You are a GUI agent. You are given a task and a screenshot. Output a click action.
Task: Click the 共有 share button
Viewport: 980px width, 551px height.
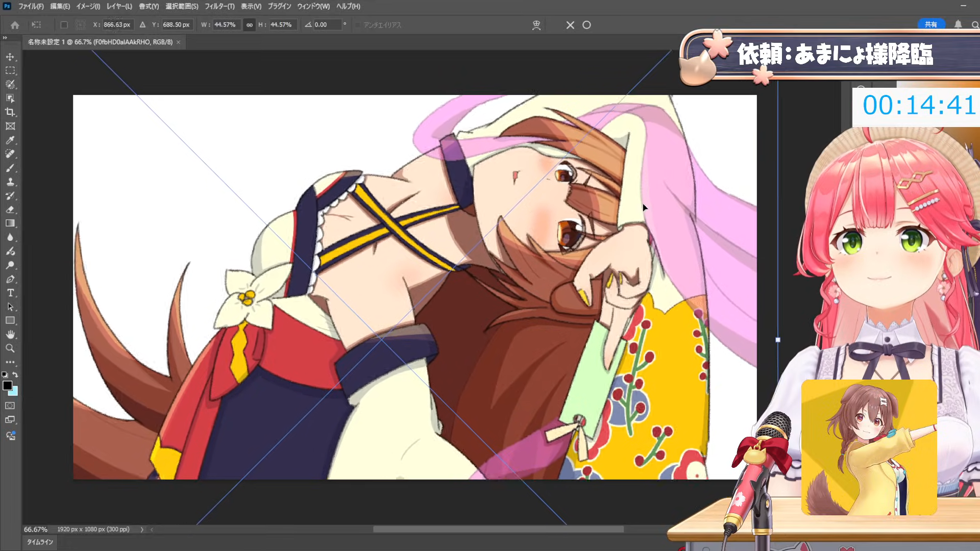tap(931, 24)
